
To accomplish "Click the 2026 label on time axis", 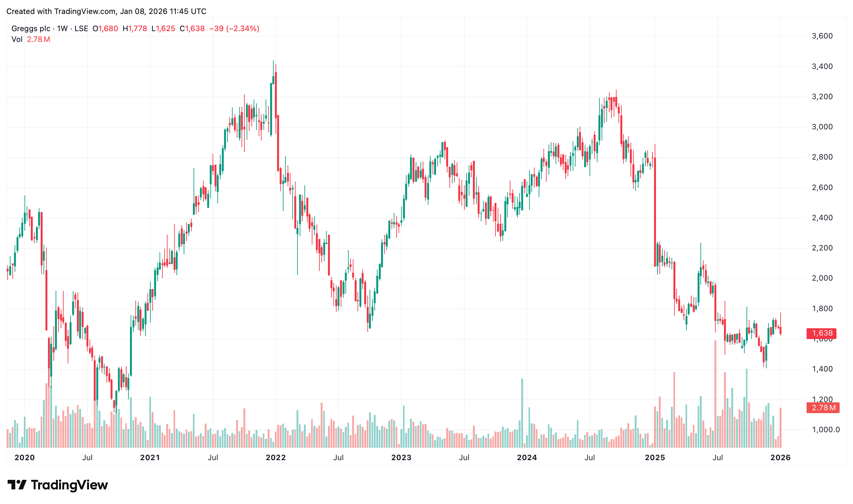I will click(780, 458).
